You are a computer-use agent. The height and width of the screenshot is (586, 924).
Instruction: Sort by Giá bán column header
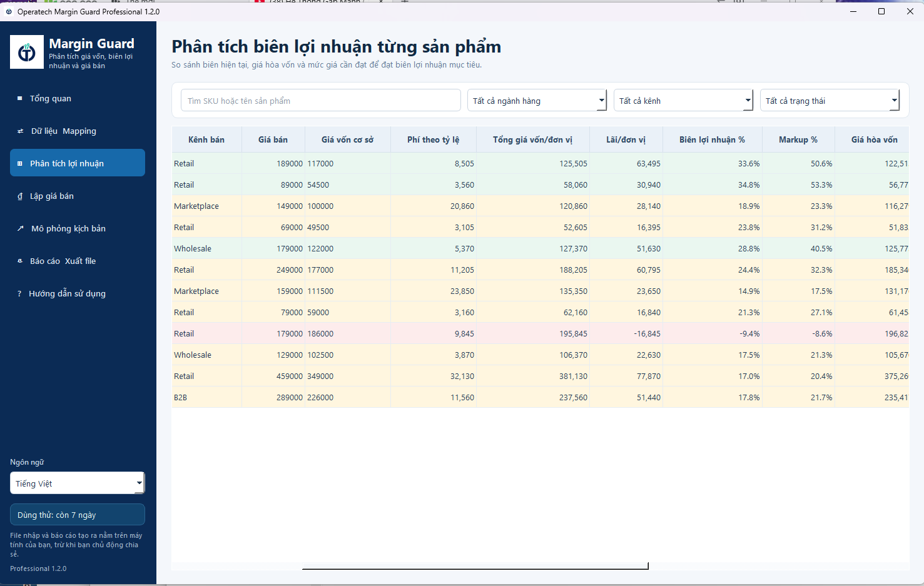click(273, 139)
